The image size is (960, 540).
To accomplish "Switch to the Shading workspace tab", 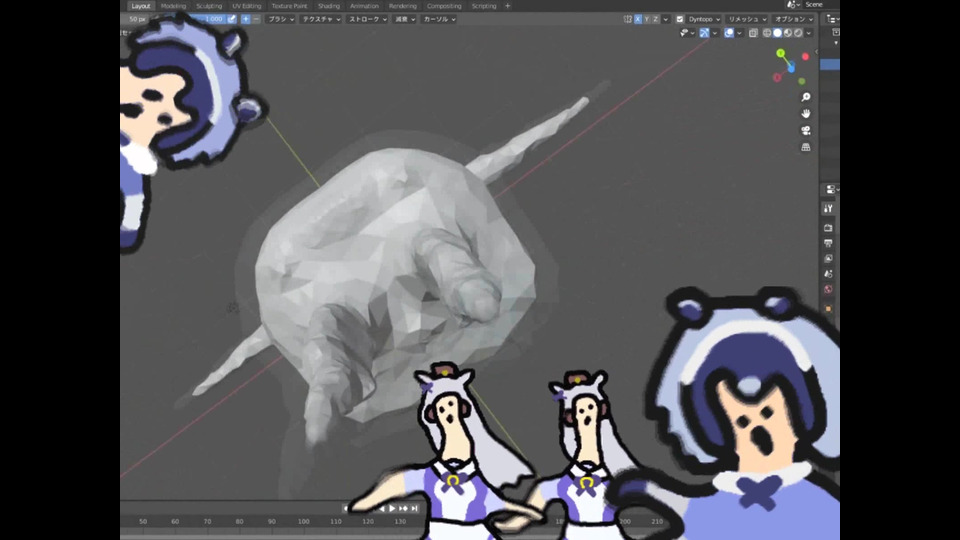I will [329, 6].
